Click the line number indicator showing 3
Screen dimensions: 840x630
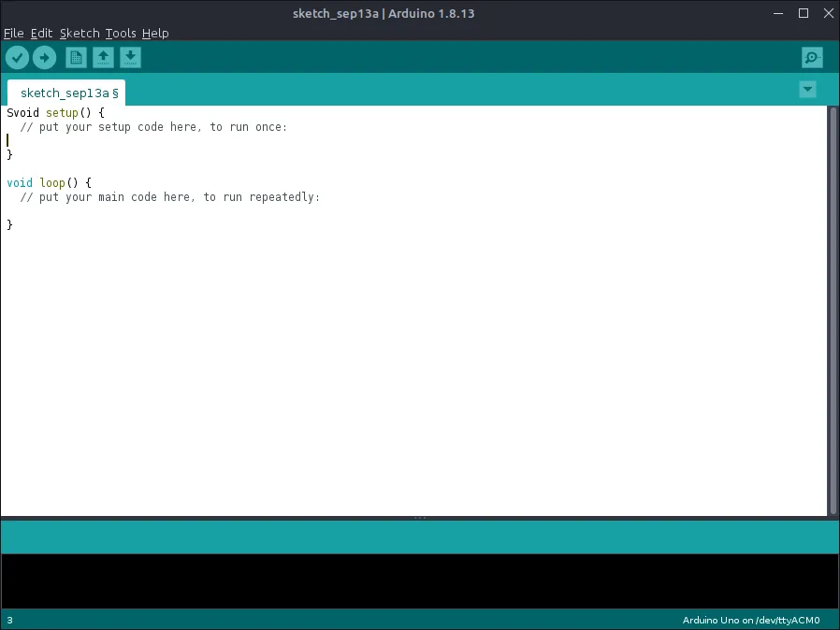click(x=7, y=620)
